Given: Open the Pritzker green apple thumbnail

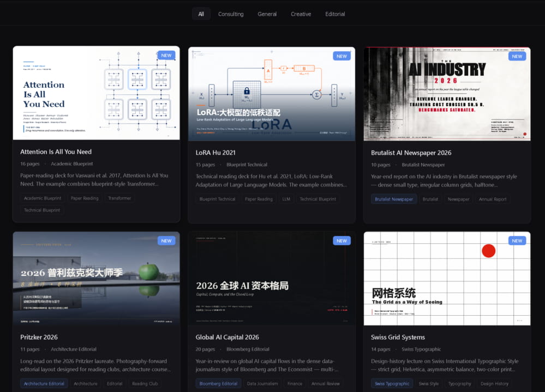Looking at the screenshot, I should 96,279.
